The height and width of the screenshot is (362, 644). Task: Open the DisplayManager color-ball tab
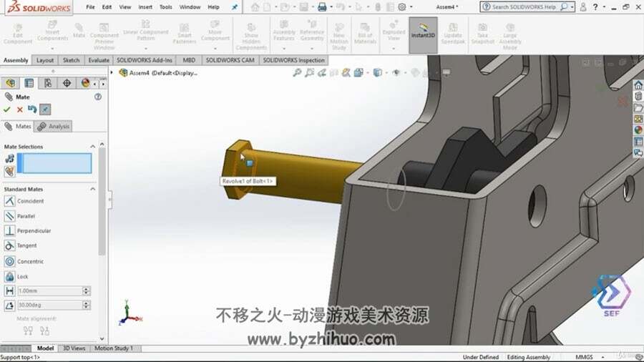coord(85,83)
